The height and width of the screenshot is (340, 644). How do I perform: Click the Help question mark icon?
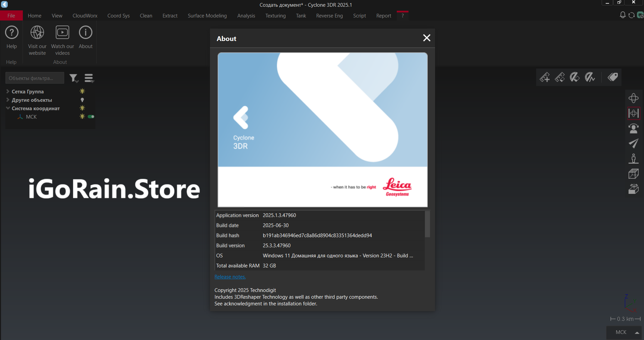pos(12,33)
